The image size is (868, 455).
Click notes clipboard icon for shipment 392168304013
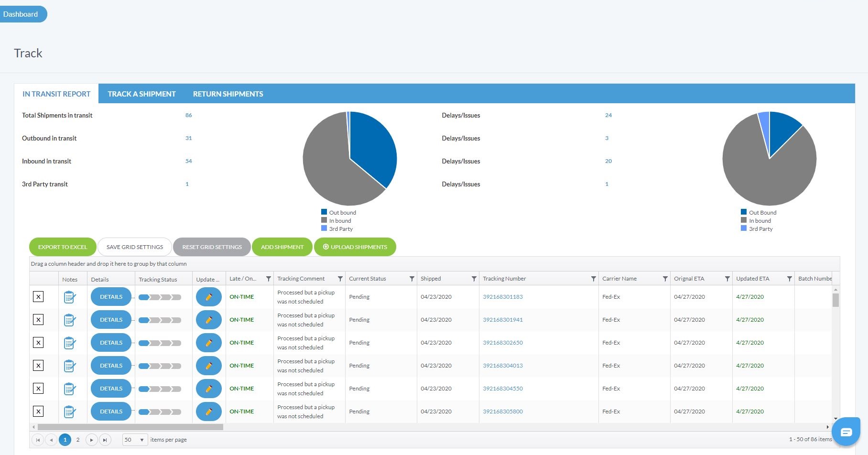70,366
